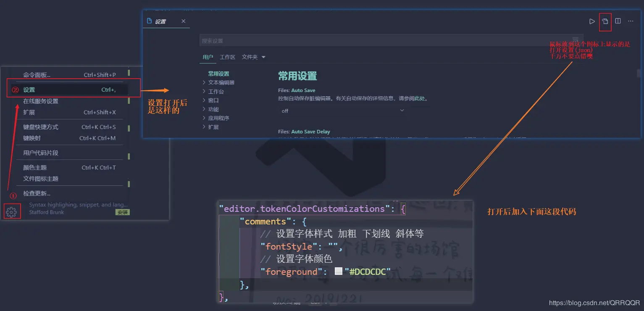
Task: Close the 设置 tab with its X
Action: (183, 21)
